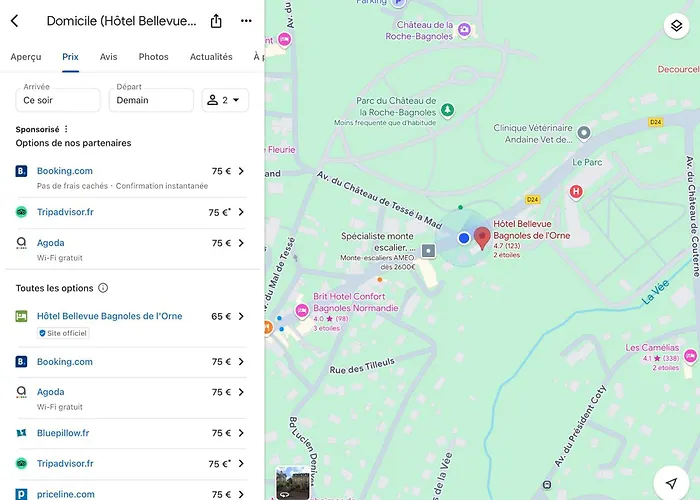Open the guest count dropdown showing 2
The width and height of the screenshot is (700, 500).
(225, 100)
